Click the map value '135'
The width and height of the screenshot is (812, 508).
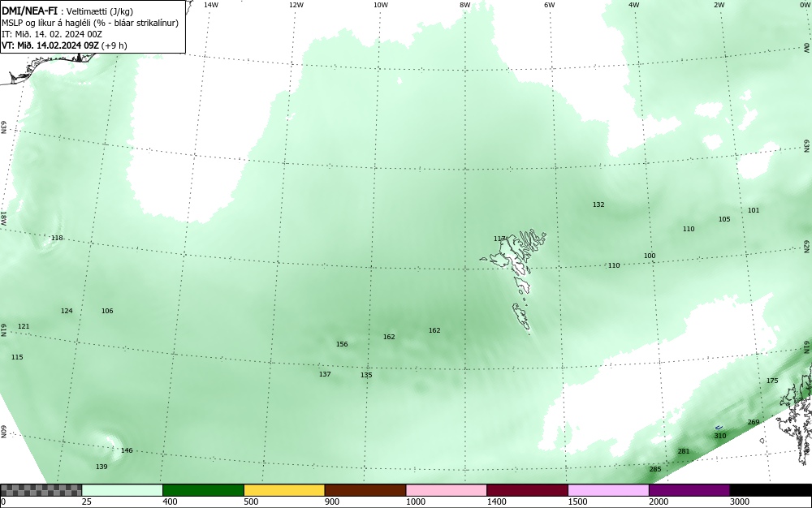pos(366,375)
